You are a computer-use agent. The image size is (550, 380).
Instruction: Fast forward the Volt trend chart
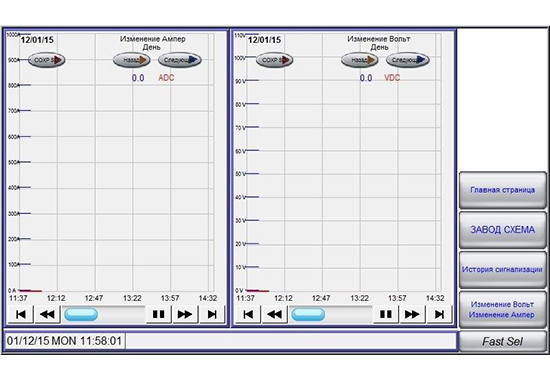tap(412, 314)
